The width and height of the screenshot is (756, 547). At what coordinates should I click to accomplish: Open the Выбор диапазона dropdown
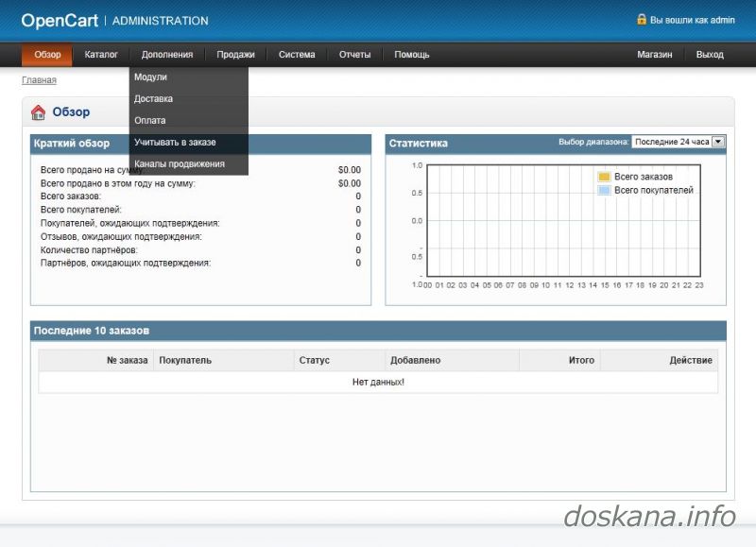[x=678, y=142]
